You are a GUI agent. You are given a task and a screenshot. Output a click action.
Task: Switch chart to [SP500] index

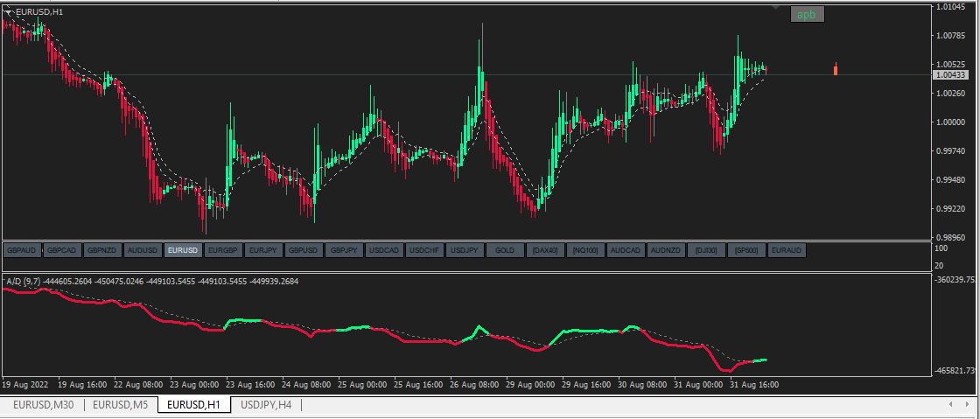click(746, 250)
